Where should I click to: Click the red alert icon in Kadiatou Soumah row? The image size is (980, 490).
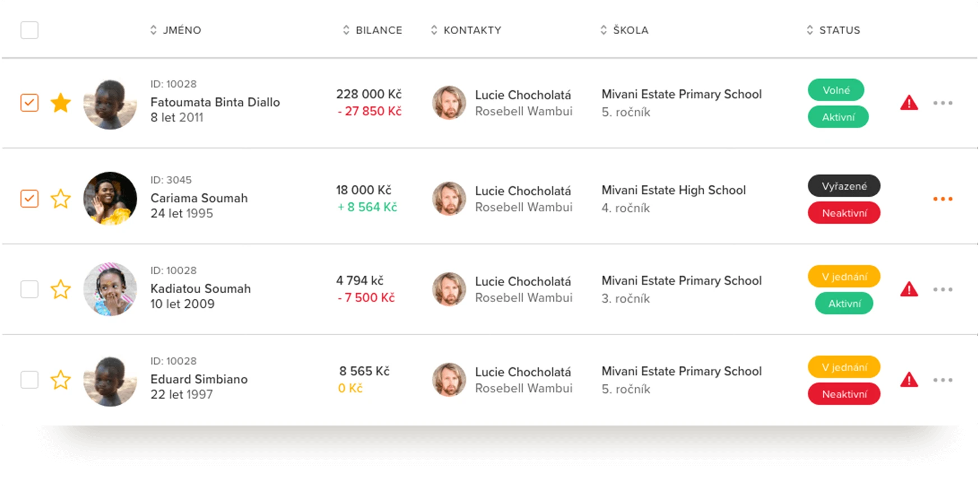[x=909, y=290]
